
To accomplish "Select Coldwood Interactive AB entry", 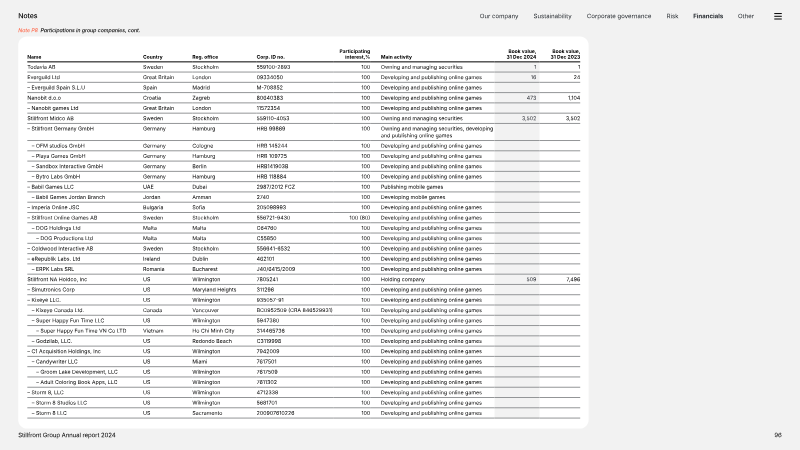I will tap(60, 249).
